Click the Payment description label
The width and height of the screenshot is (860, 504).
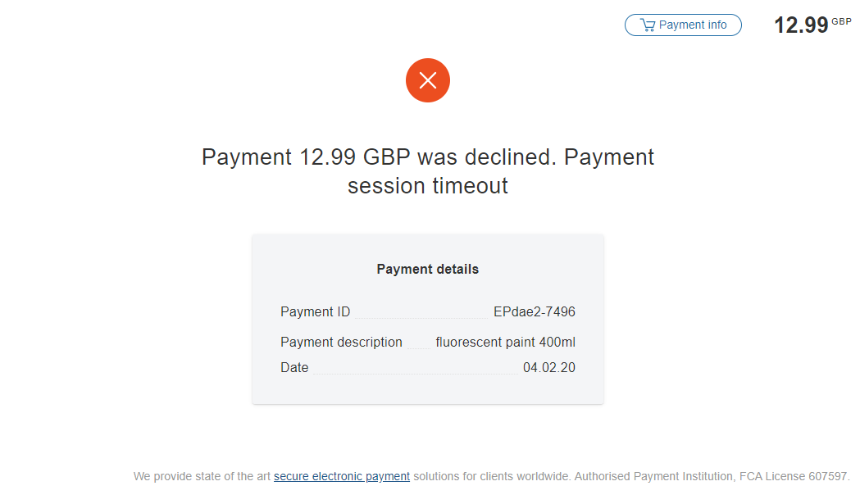pos(341,343)
